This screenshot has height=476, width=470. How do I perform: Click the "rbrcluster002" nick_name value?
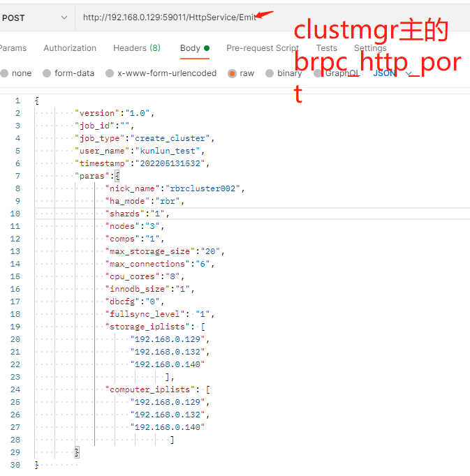point(203,188)
